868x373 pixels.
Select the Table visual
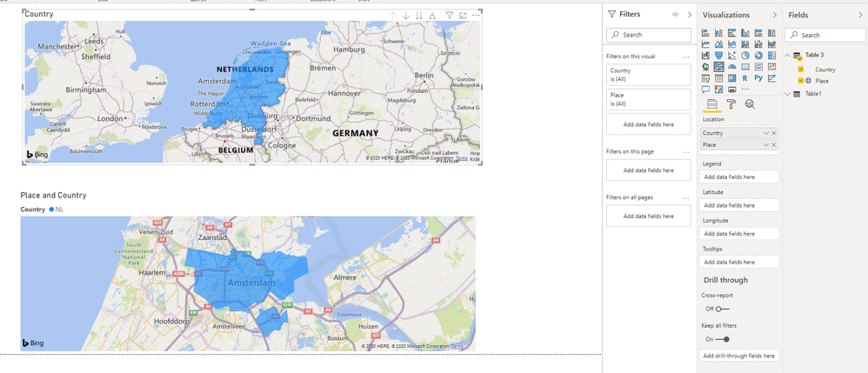coord(718,78)
